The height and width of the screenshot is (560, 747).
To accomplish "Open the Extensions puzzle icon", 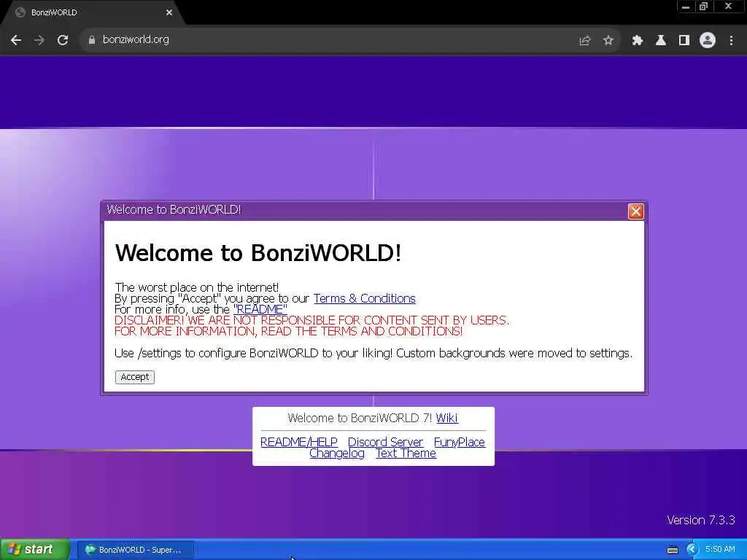I will (638, 41).
